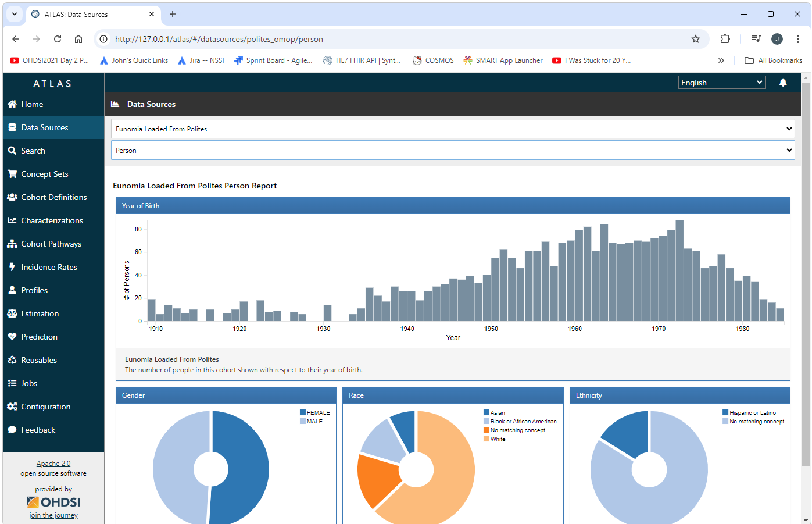Click Hispanic or Latino legend swatch
The height and width of the screenshot is (524, 812).
[725, 412]
